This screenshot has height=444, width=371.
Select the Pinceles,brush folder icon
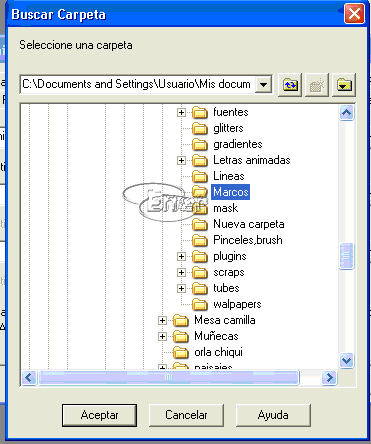(x=200, y=240)
